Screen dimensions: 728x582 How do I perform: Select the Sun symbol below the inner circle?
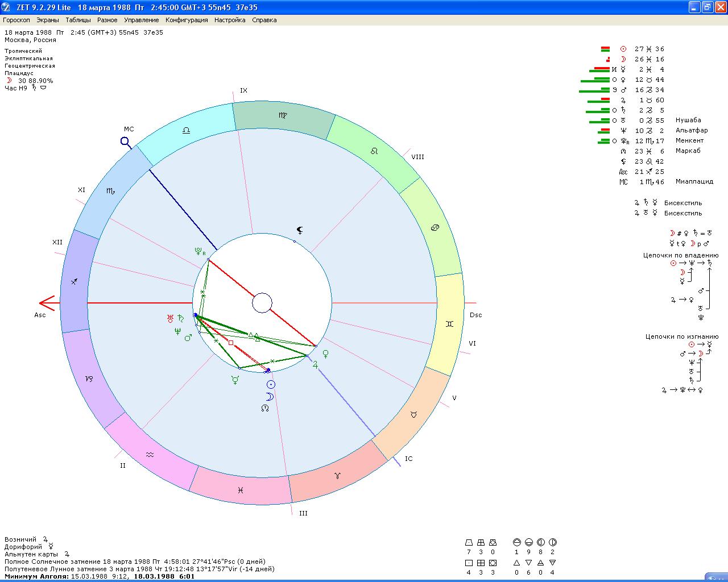coord(271,385)
